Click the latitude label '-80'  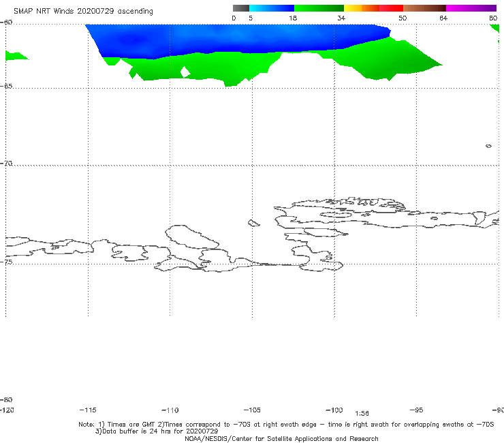6,399
